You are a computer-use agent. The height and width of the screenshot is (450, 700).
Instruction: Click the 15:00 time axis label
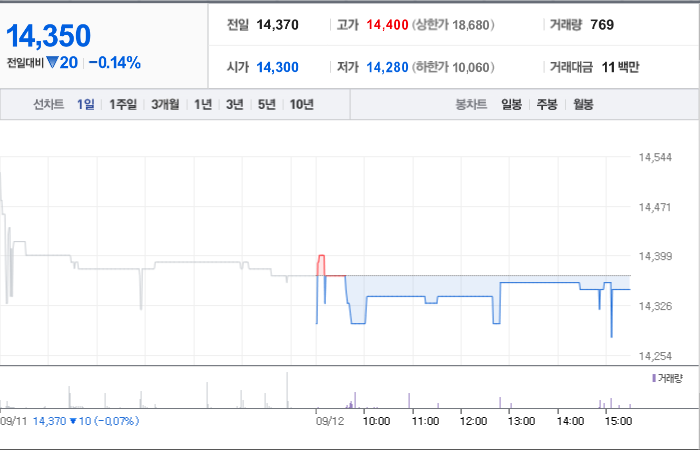click(618, 421)
